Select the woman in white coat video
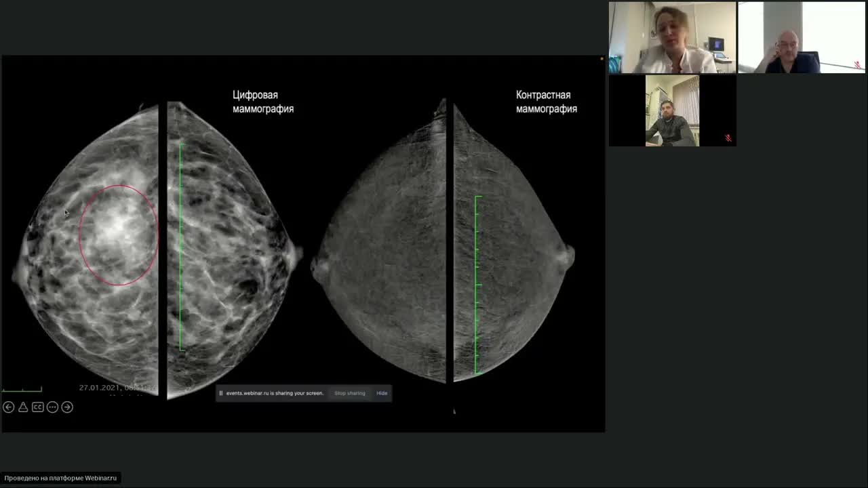Viewport: 868px width, 488px height. tap(672, 38)
